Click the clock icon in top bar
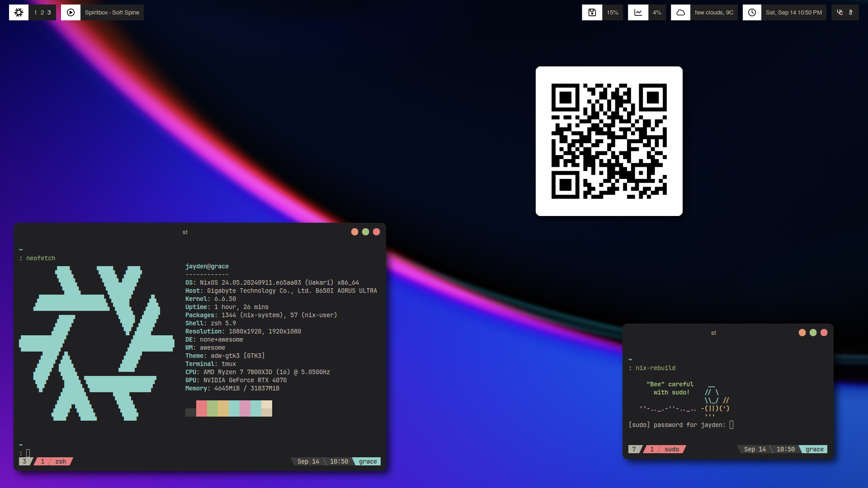The width and height of the screenshot is (868, 488). coord(752,13)
